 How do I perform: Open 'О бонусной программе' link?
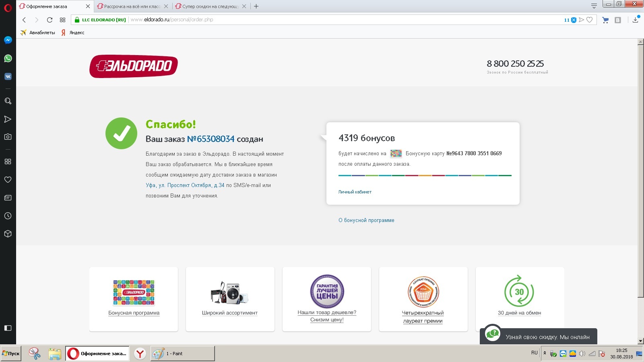coord(366,220)
